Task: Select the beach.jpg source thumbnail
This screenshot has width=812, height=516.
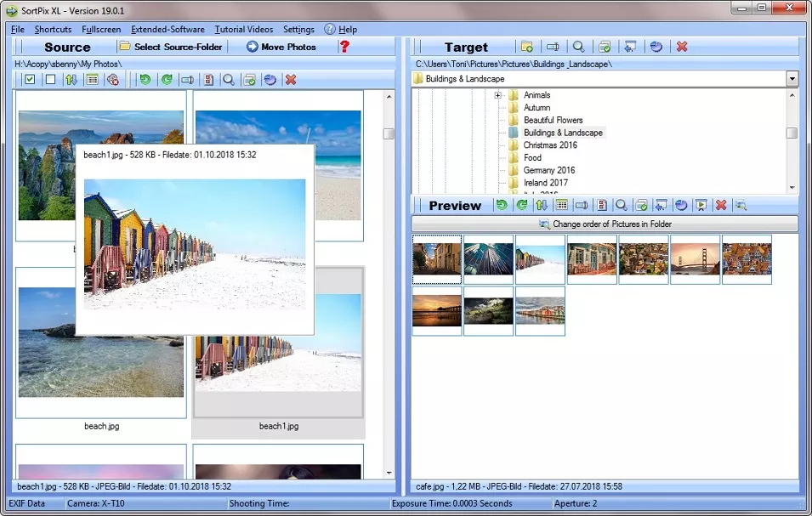Action: click(x=101, y=342)
